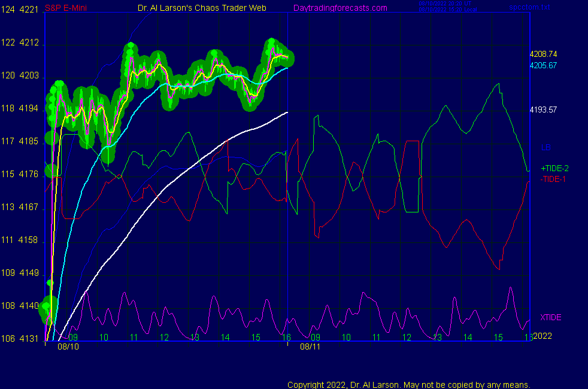Image resolution: width=588 pixels, height=389 pixels.
Task: Click the 4167 price axis label
Action: [x=29, y=208]
